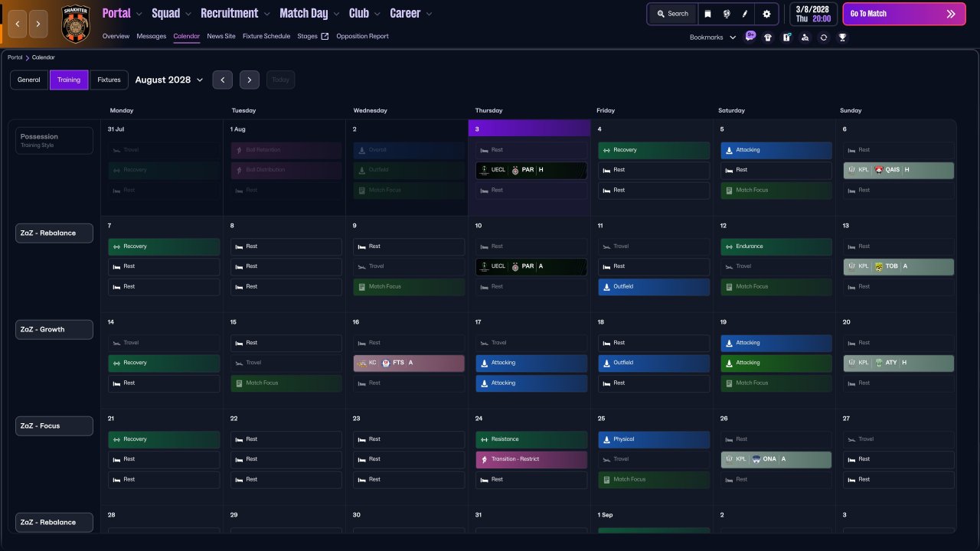Click the Shakhter club badge
Screen dimensions: 980x551
(76, 24)
